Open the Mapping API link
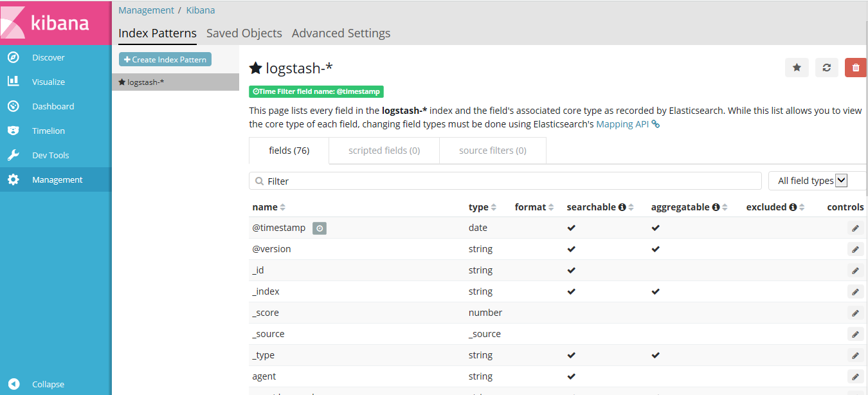 click(622, 124)
